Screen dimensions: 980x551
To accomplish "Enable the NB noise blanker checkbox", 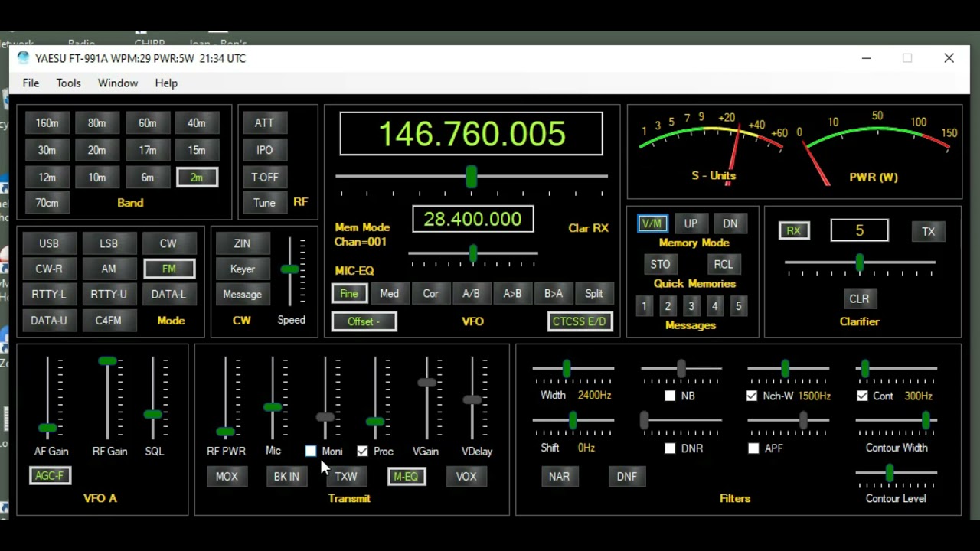I will tap(670, 396).
